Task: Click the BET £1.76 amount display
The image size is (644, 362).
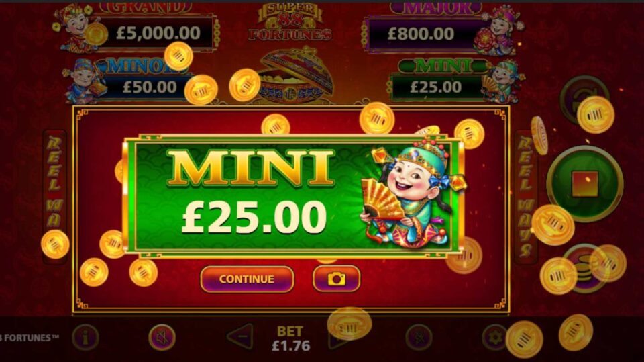Action: [x=290, y=338]
